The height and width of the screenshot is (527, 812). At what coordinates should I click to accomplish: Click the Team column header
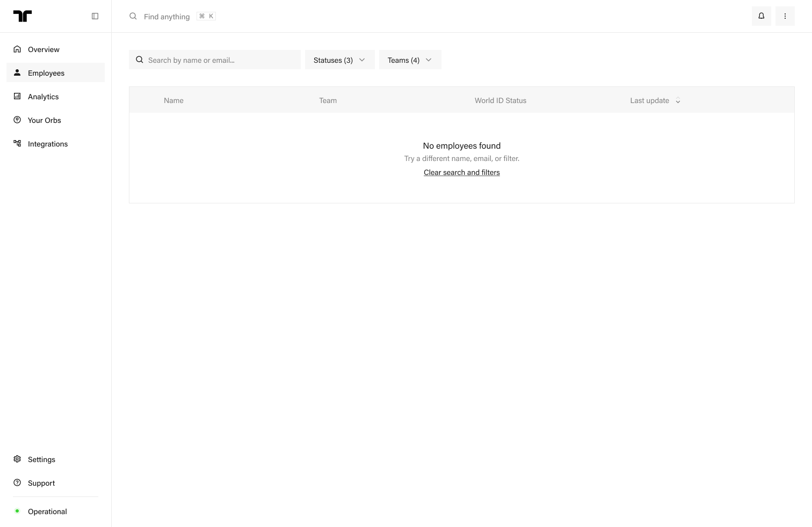pyautogui.click(x=328, y=100)
